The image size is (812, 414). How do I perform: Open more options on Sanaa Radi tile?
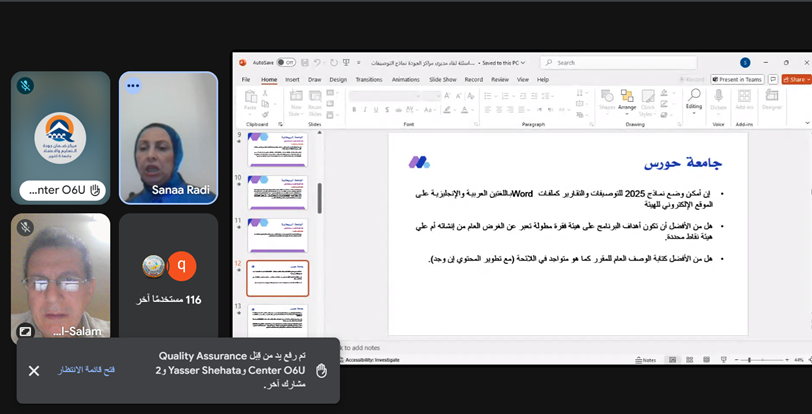coord(133,85)
